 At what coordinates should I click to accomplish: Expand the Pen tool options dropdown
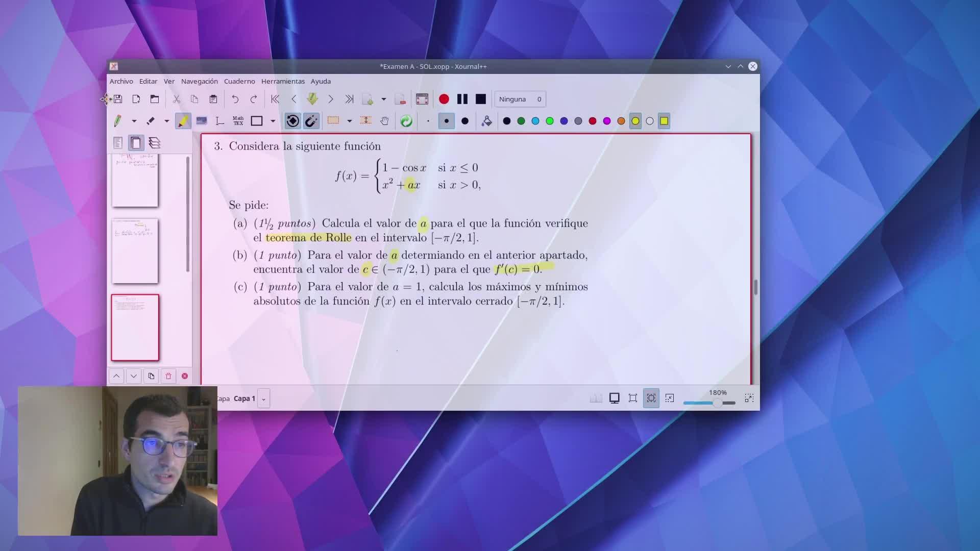tap(134, 121)
